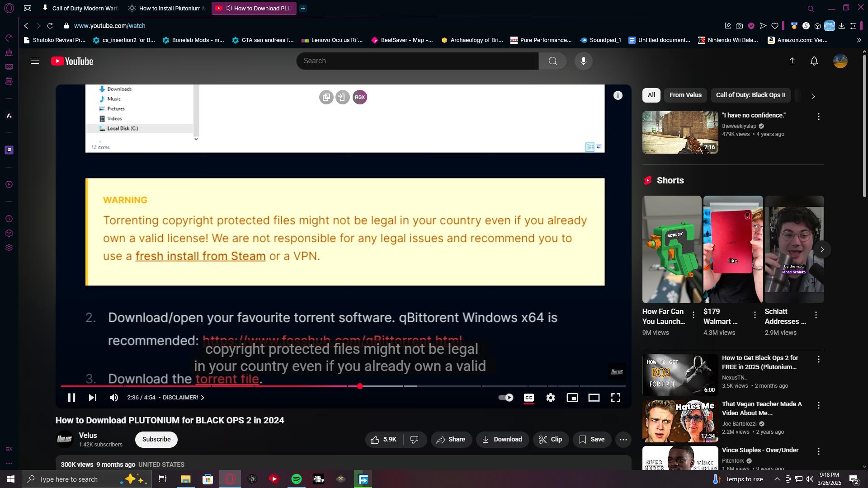Switch to theater mode
868x488 pixels.
click(594, 398)
